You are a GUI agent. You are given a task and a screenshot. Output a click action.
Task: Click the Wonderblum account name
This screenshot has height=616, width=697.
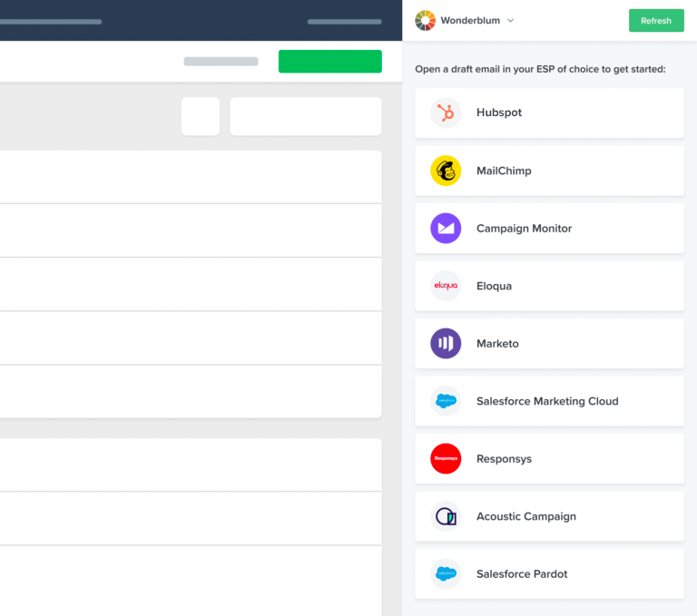coord(470,21)
